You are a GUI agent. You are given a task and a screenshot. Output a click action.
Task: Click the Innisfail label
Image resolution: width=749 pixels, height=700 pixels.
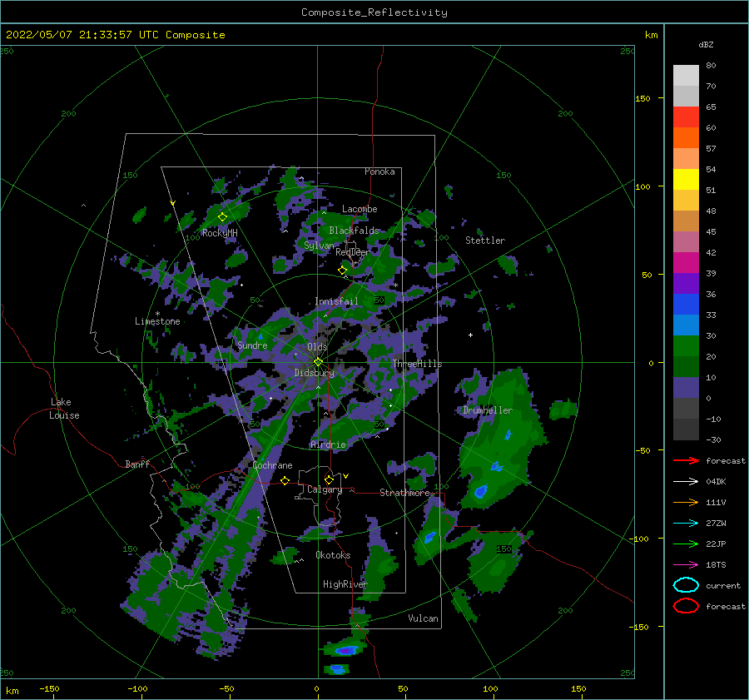coord(336,301)
